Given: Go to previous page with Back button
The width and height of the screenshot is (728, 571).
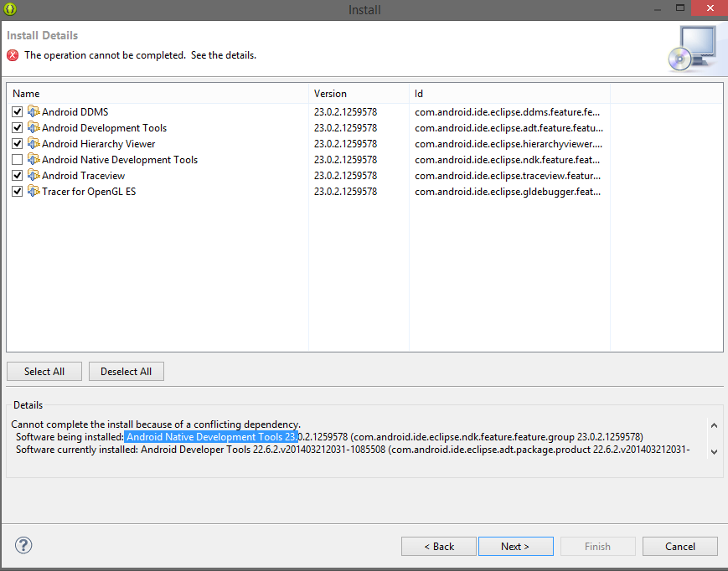Looking at the screenshot, I should click(439, 547).
